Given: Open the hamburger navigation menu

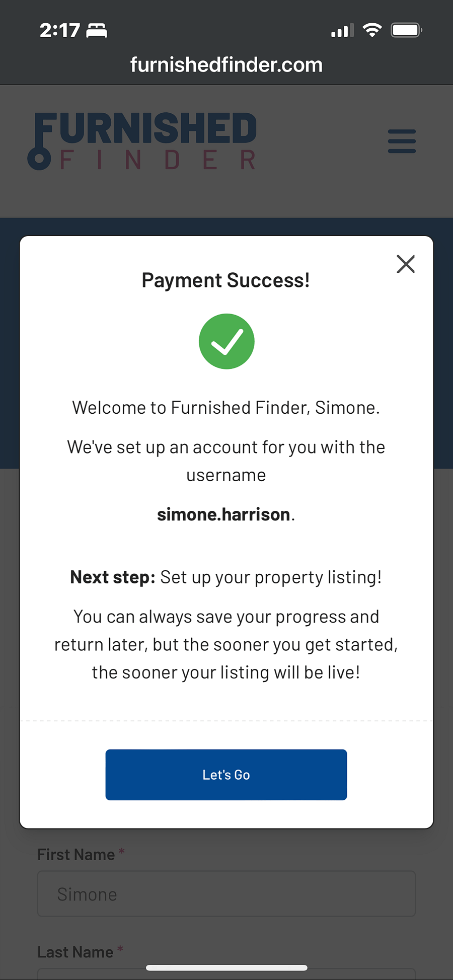Looking at the screenshot, I should 402,141.
